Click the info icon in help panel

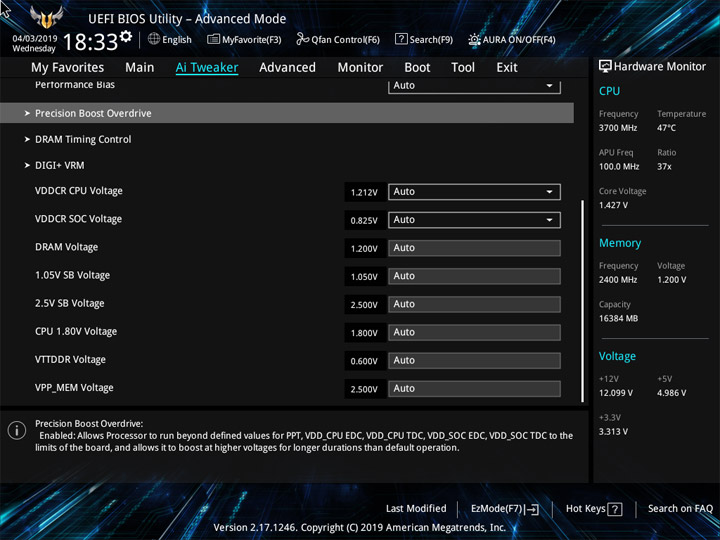click(x=17, y=431)
